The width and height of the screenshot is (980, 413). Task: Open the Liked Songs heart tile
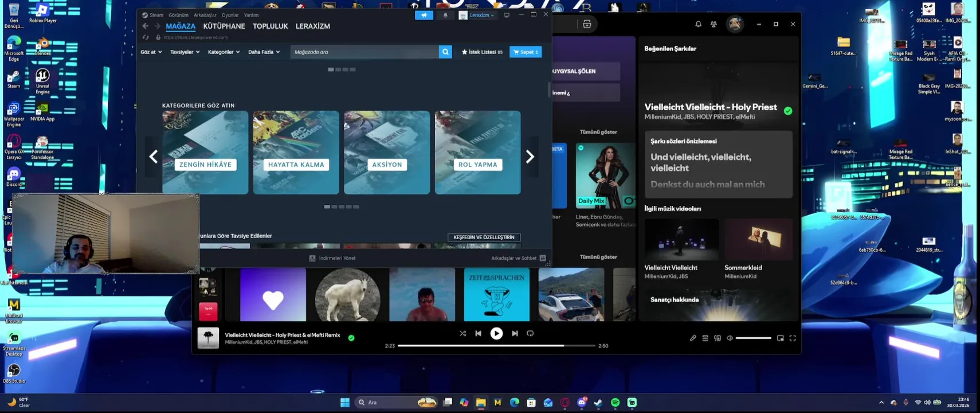click(x=273, y=295)
